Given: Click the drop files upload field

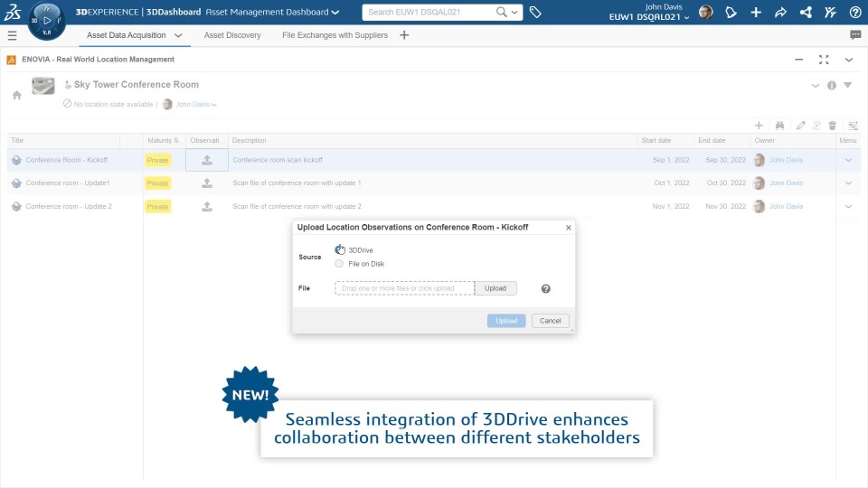Looking at the screenshot, I should (x=405, y=288).
